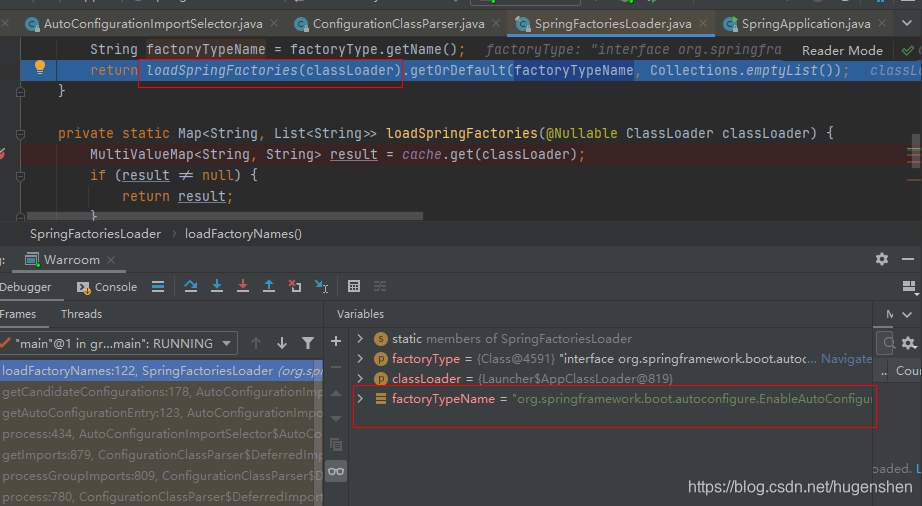
Task: Click Step Over debugger icon
Action: click(191, 286)
